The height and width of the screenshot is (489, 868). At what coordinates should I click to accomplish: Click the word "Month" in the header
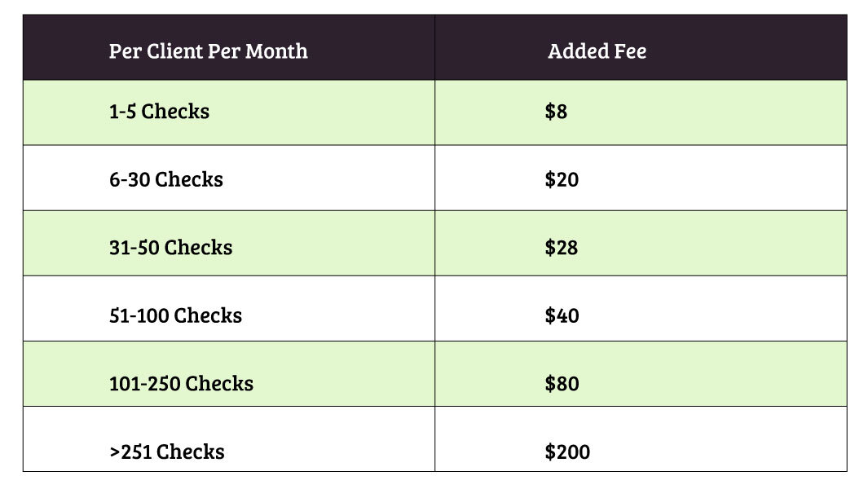[x=277, y=51]
